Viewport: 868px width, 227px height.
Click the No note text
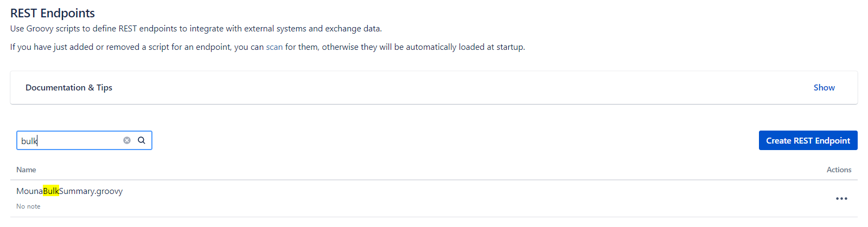[x=28, y=206]
